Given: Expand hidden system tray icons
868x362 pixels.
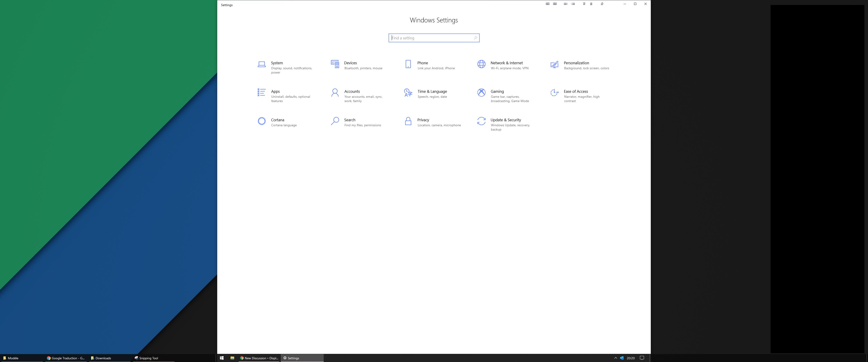Looking at the screenshot, I should tap(615, 358).
